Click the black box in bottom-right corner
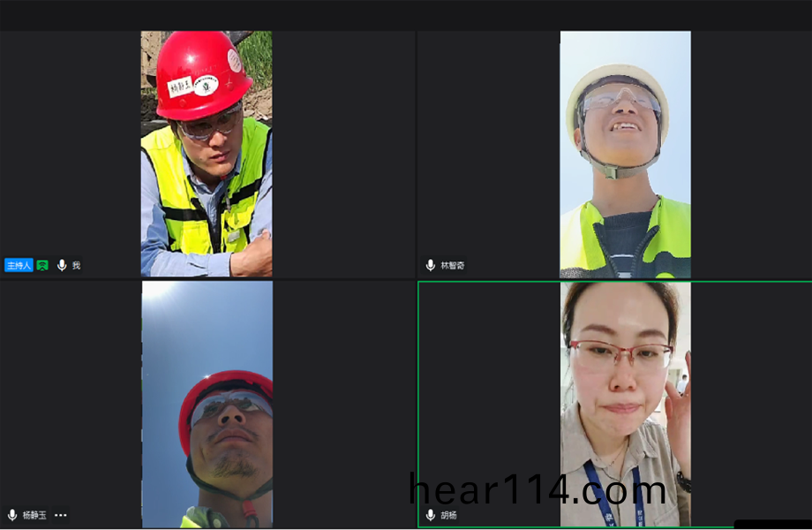Viewport: 812px width, 530px height. (772, 525)
